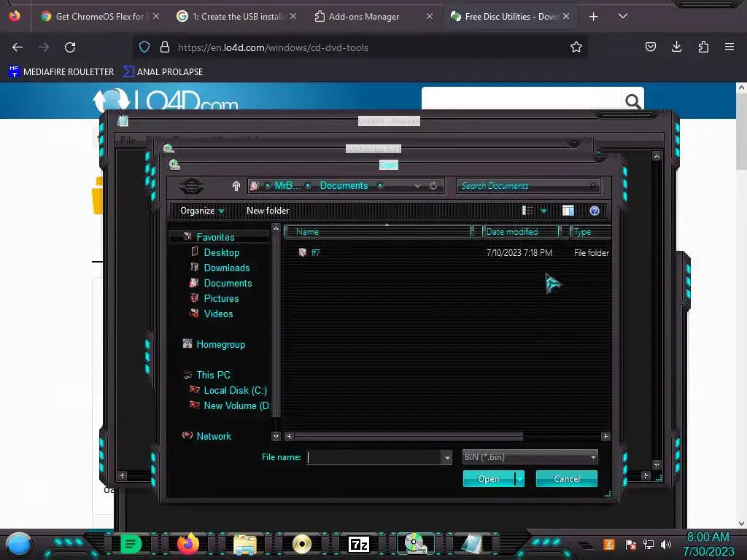Select Documents in address breadcrumb

point(344,186)
